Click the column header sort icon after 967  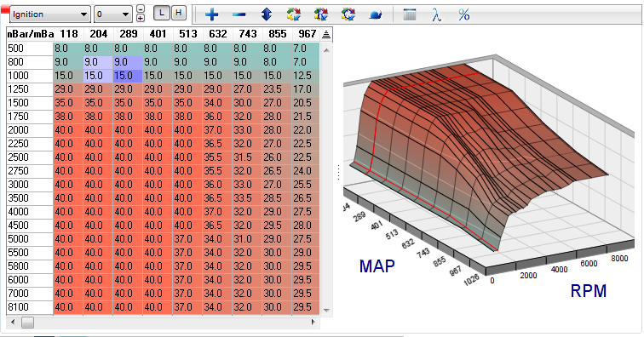(x=326, y=35)
